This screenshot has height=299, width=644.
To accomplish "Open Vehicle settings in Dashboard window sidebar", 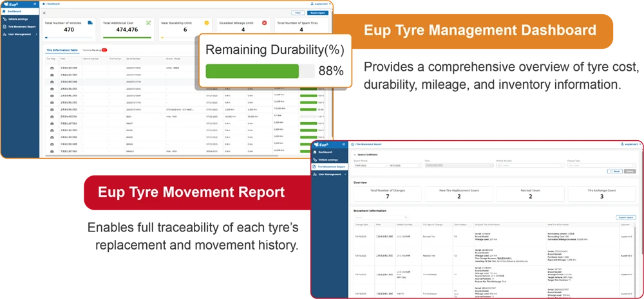I will point(20,19).
